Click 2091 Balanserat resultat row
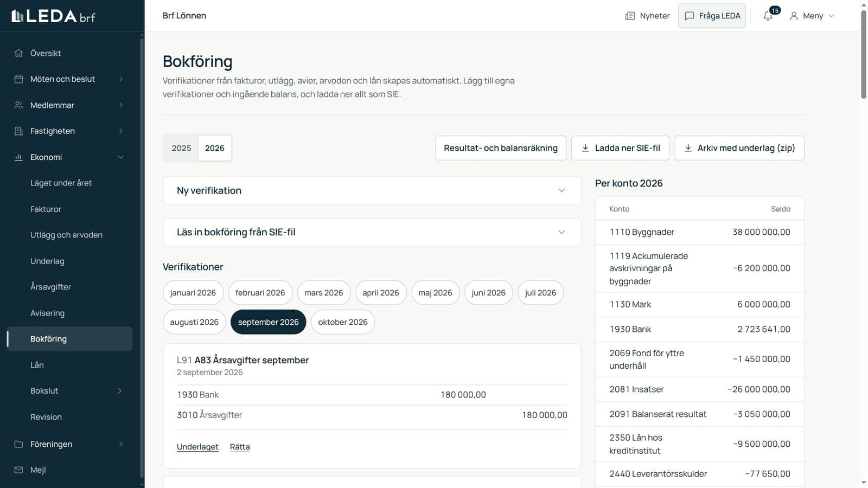Viewport: 868px width, 488px height. [700, 414]
